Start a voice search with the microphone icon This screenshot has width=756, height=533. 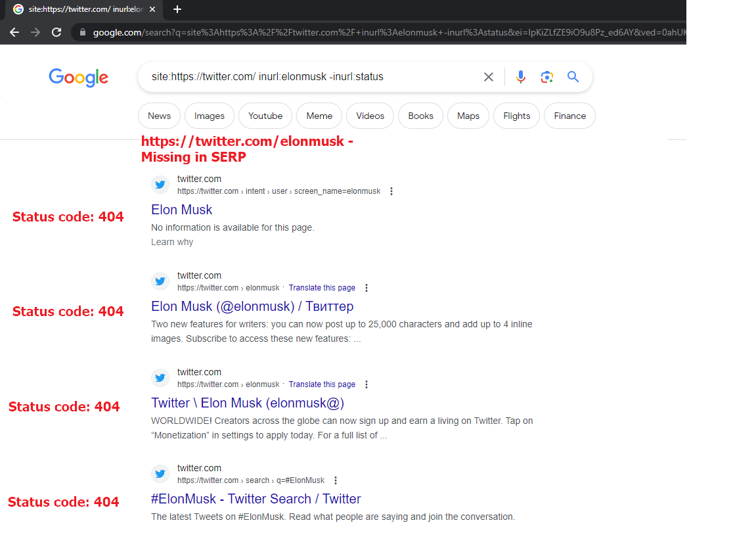(x=521, y=77)
